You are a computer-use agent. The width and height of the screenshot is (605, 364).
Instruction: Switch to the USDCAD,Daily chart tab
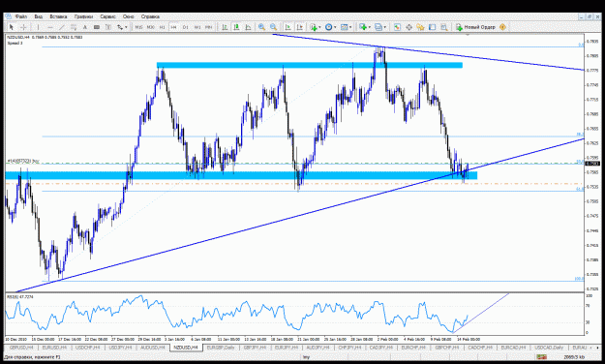[x=548, y=348]
